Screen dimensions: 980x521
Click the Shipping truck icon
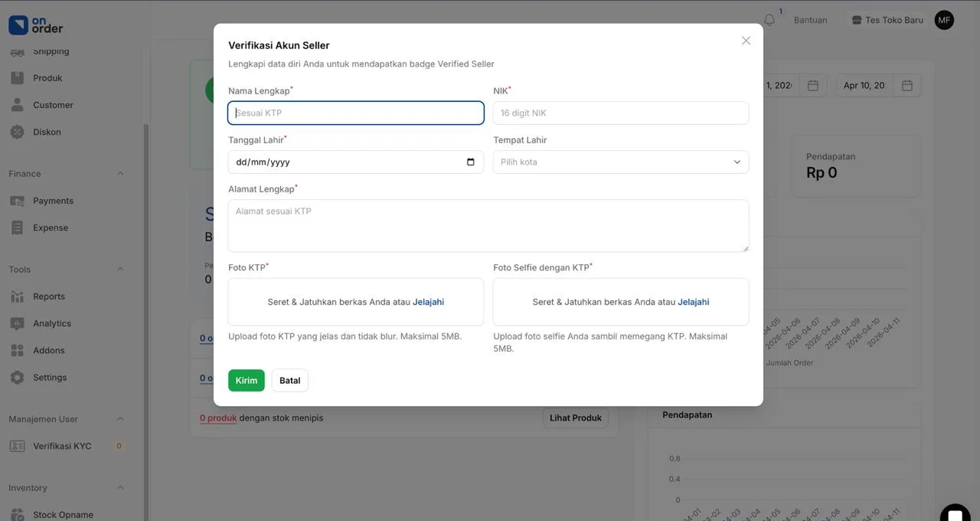[17, 51]
